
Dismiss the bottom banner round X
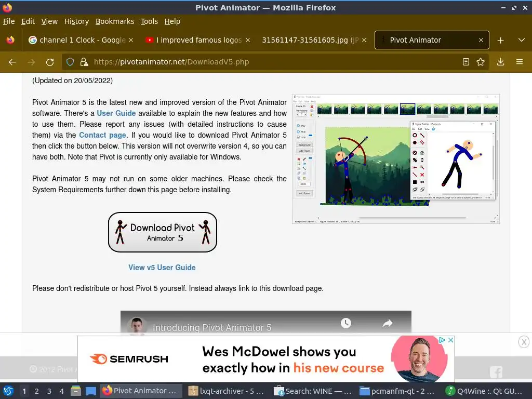click(524, 342)
